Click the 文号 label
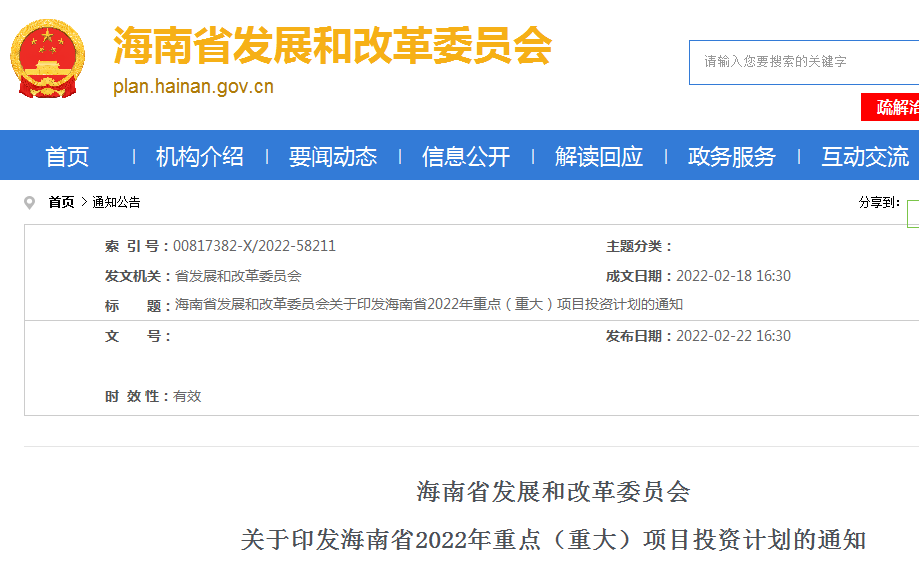Screen dimensions: 919x572 [x=138, y=336]
